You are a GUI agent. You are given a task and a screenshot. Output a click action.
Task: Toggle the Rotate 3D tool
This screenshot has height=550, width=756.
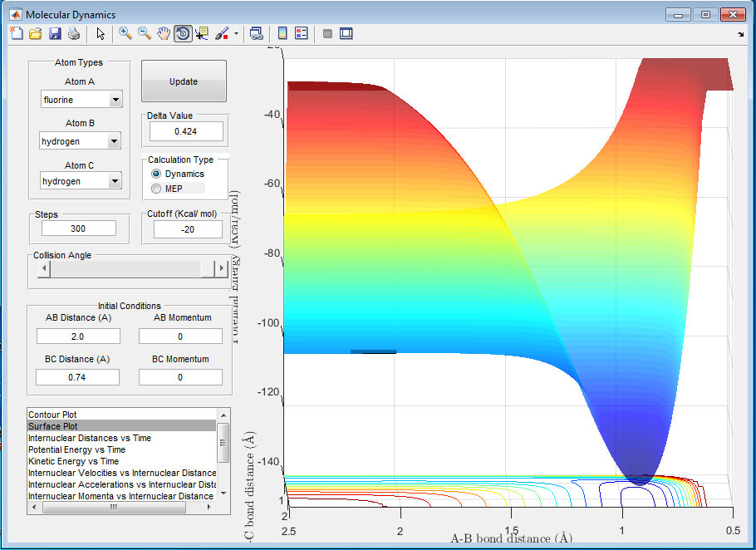click(x=183, y=33)
